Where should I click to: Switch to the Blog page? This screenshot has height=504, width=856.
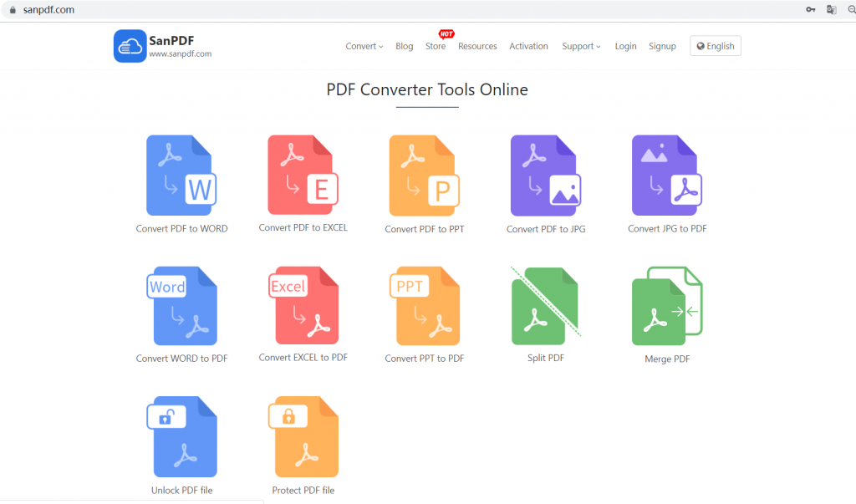404,46
